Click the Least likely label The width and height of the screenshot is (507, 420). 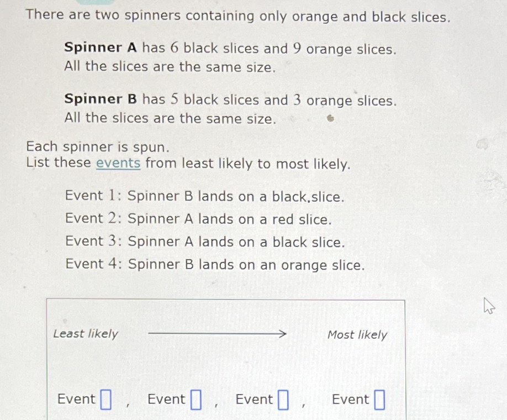click(x=86, y=334)
